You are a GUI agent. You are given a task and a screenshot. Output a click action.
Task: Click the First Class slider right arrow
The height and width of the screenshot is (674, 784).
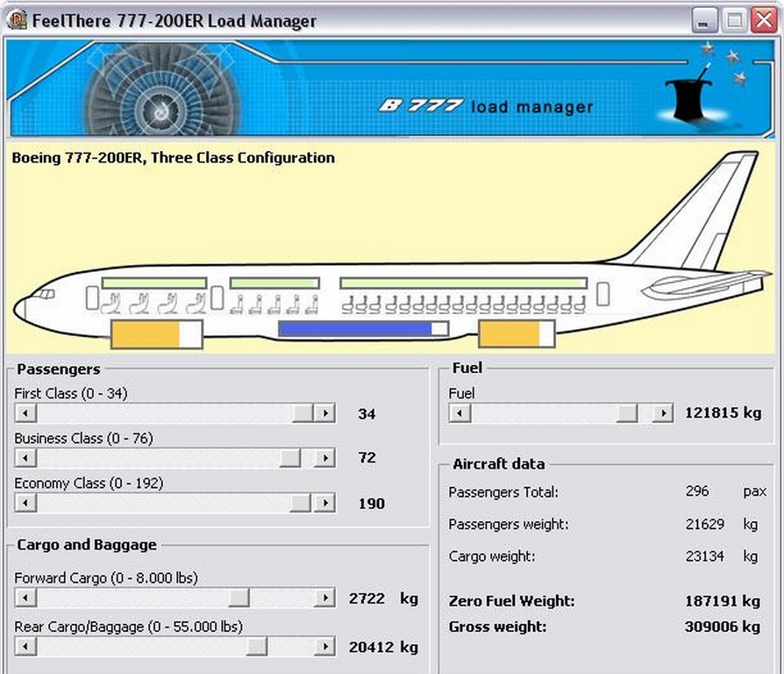click(x=325, y=413)
